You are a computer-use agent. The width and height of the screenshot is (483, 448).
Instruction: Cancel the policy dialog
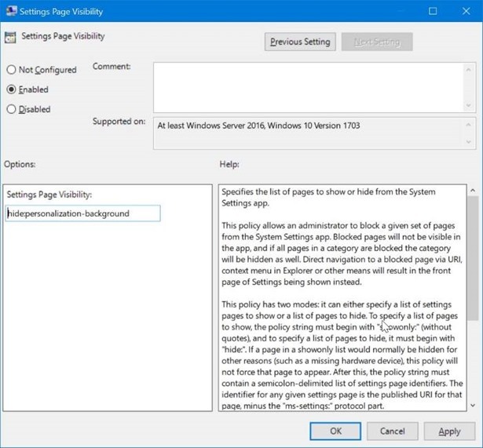[x=392, y=431]
